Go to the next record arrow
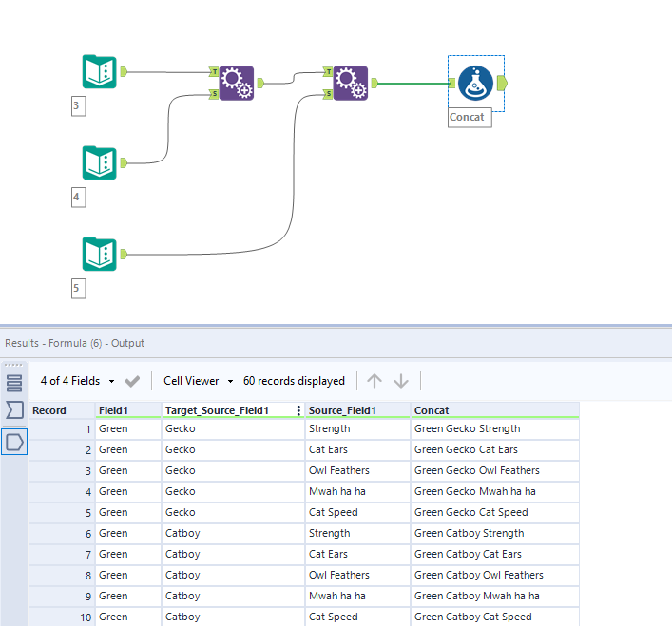Viewport: 672px width, 626px height. pos(401,381)
